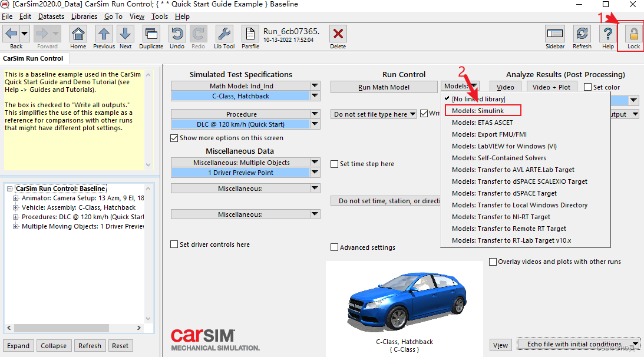644x357 pixels.
Task: Choose Models: ETAS ASCET option
Action: click(x=482, y=123)
